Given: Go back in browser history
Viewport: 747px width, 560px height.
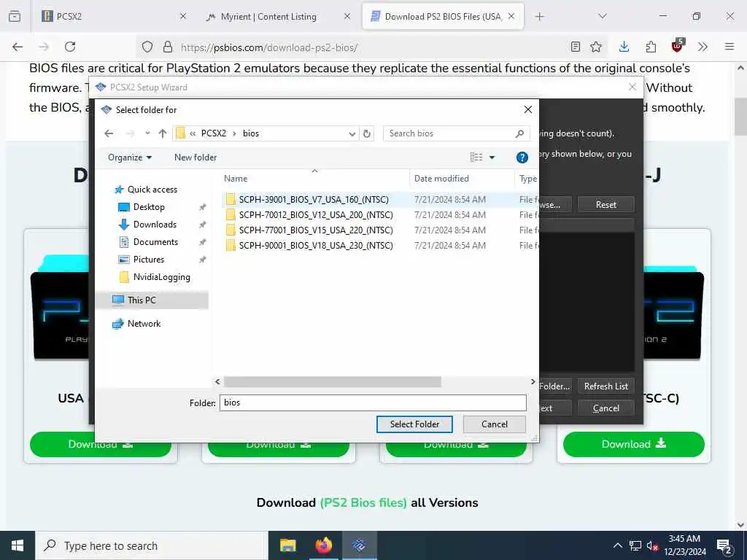Looking at the screenshot, I should [x=18, y=47].
